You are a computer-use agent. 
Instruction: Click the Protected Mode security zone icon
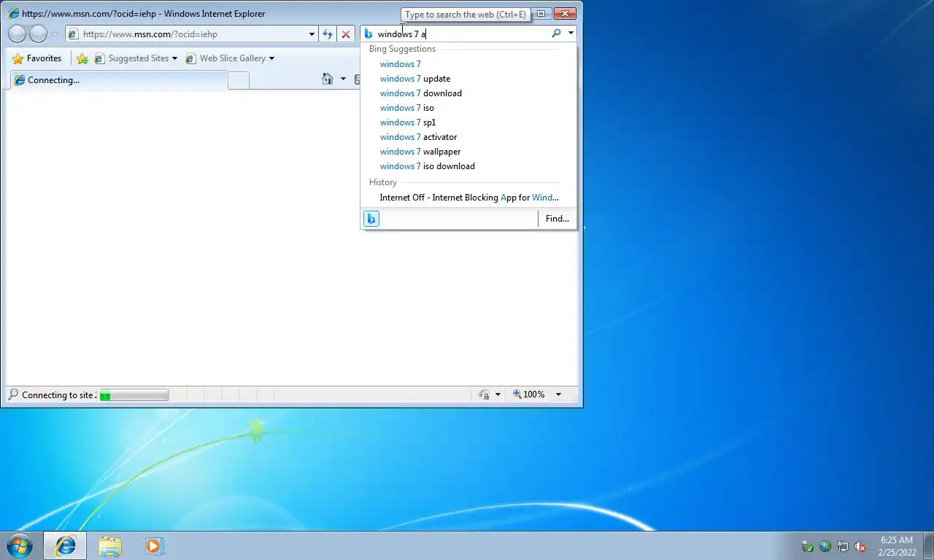(x=484, y=394)
